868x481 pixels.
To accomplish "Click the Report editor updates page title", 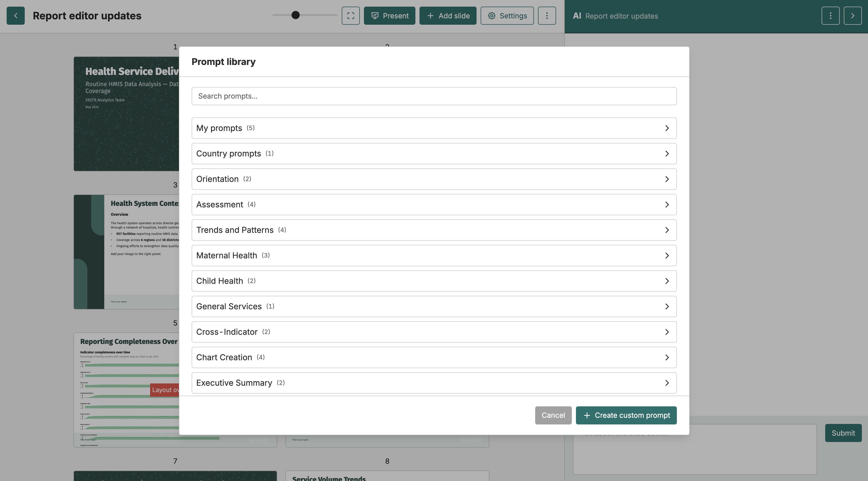I will (x=87, y=16).
